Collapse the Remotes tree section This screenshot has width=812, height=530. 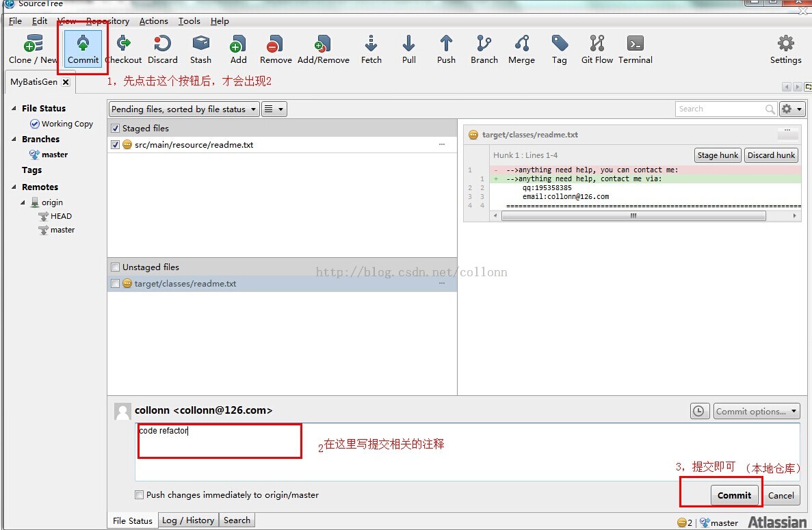click(x=14, y=187)
